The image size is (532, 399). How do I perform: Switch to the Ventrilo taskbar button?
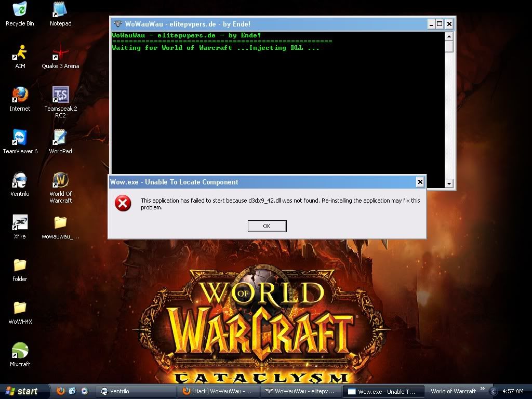tap(136, 391)
